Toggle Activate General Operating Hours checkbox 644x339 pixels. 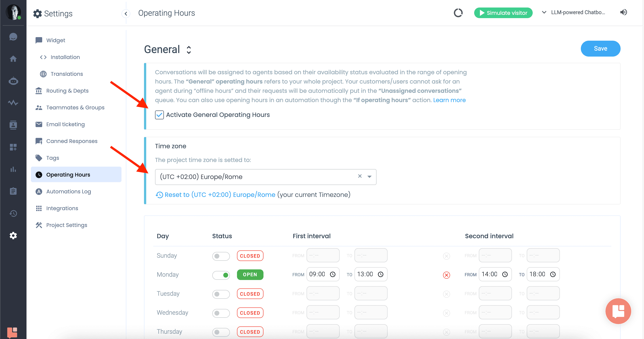click(x=159, y=115)
